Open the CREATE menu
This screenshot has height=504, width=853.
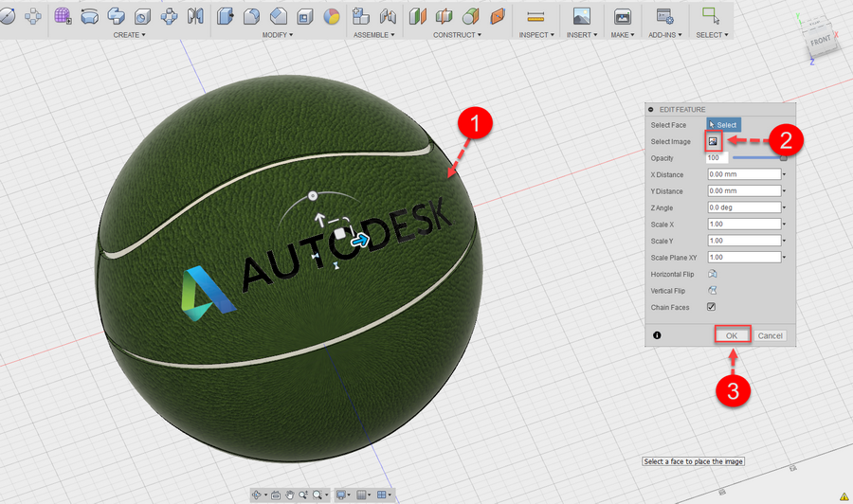click(x=129, y=35)
